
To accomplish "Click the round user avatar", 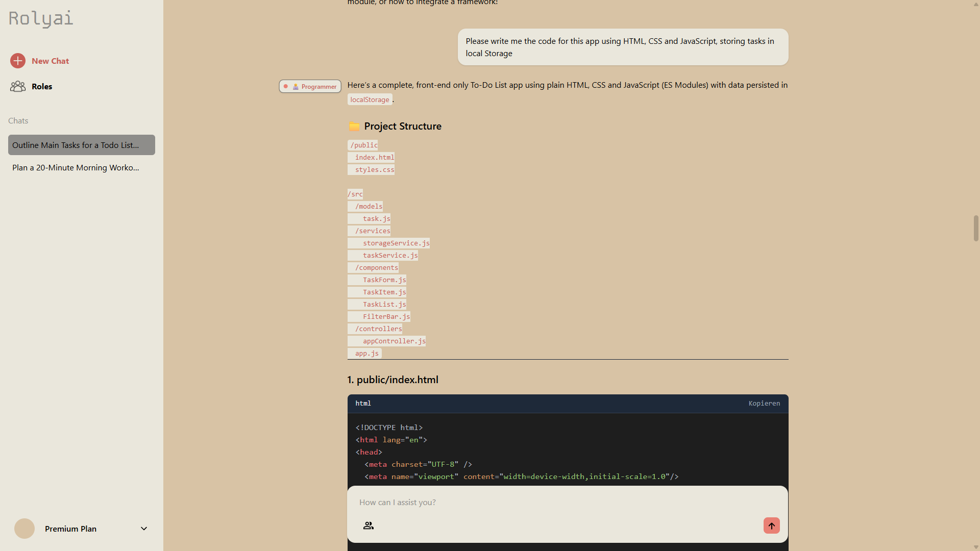I will point(24,529).
